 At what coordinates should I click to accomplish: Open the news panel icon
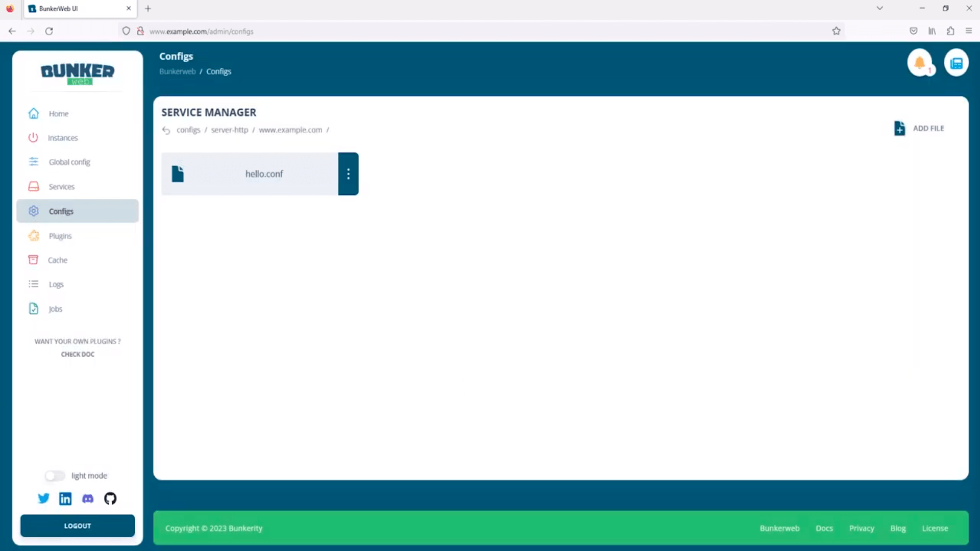956,63
